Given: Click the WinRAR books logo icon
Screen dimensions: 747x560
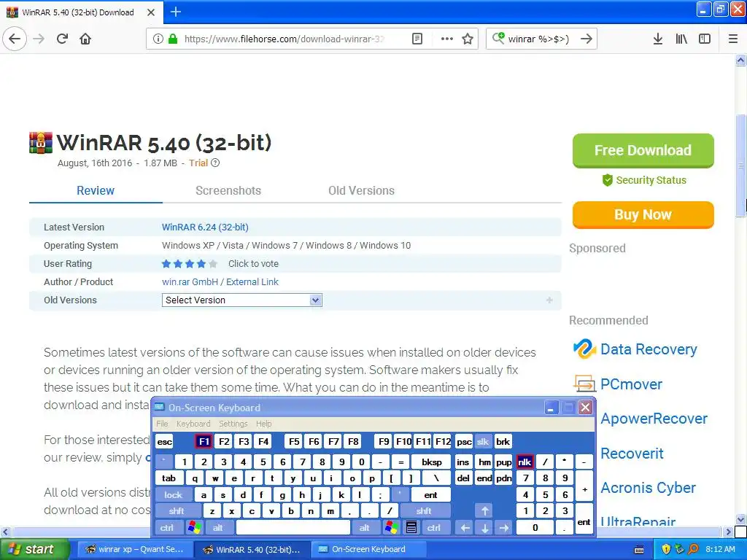Looking at the screenshot, I should pos(41,142).
